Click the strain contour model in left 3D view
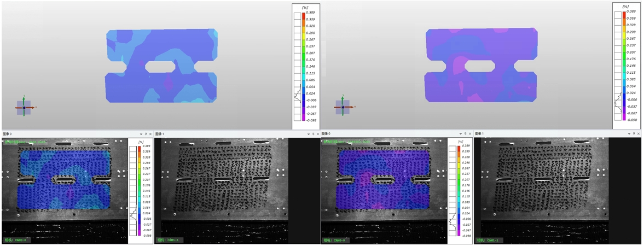This screenshot has width=644, height=246. coord(161,66)
